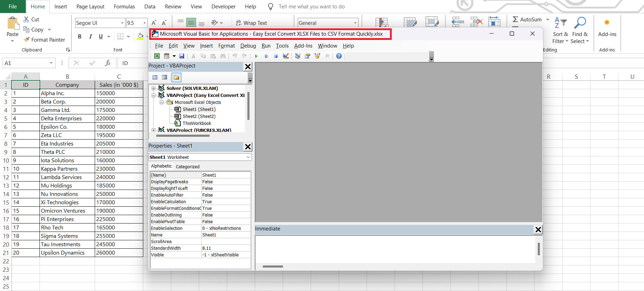Screen dimensions: 644x291
Task: Expand the Solver (SOLVER.XLAM) project node
Action: 153,88
